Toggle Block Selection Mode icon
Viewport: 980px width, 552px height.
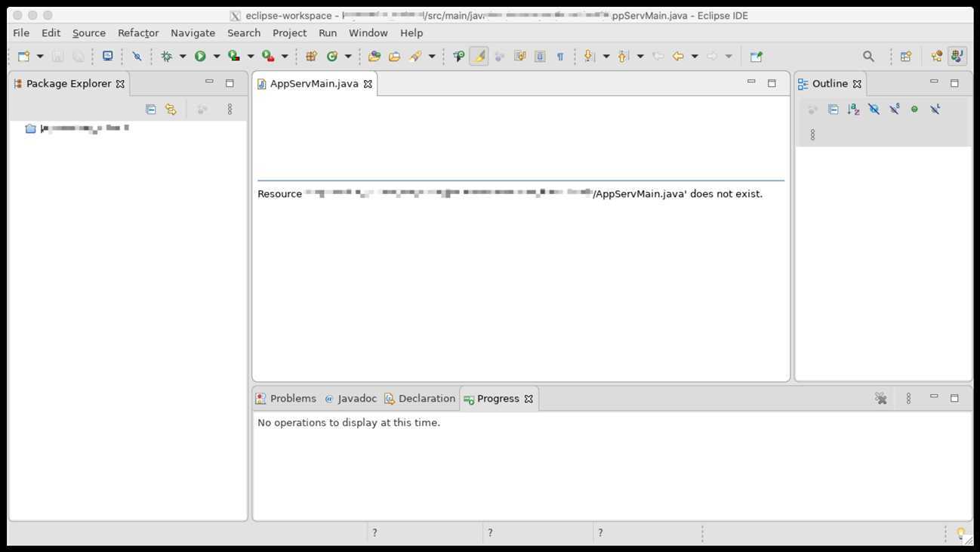[540, 57]
